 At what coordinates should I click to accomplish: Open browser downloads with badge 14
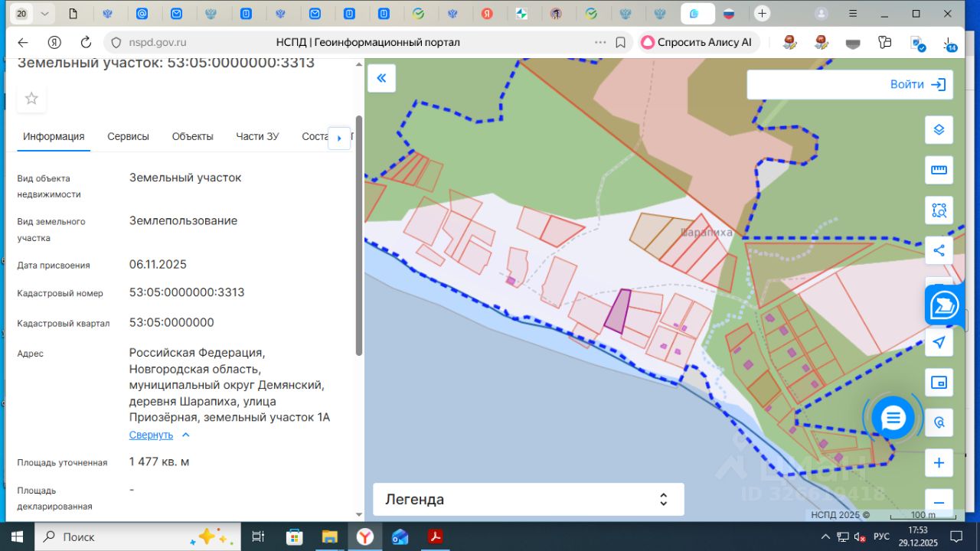coord(949,44)
